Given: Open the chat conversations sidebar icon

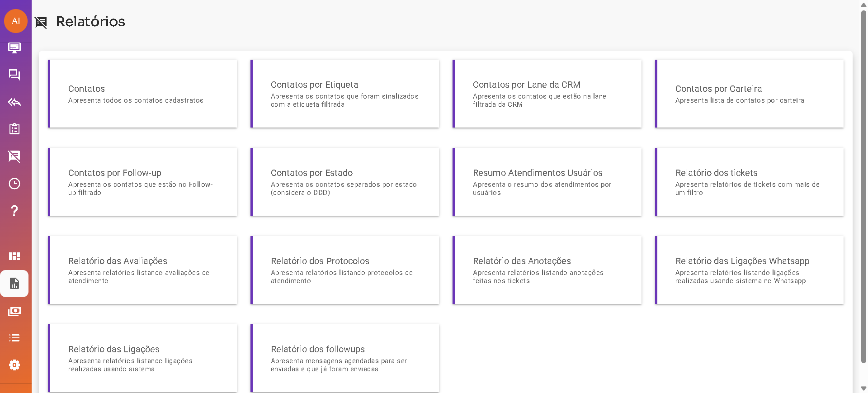Looking at the screenshot, I should click(14, 75).
